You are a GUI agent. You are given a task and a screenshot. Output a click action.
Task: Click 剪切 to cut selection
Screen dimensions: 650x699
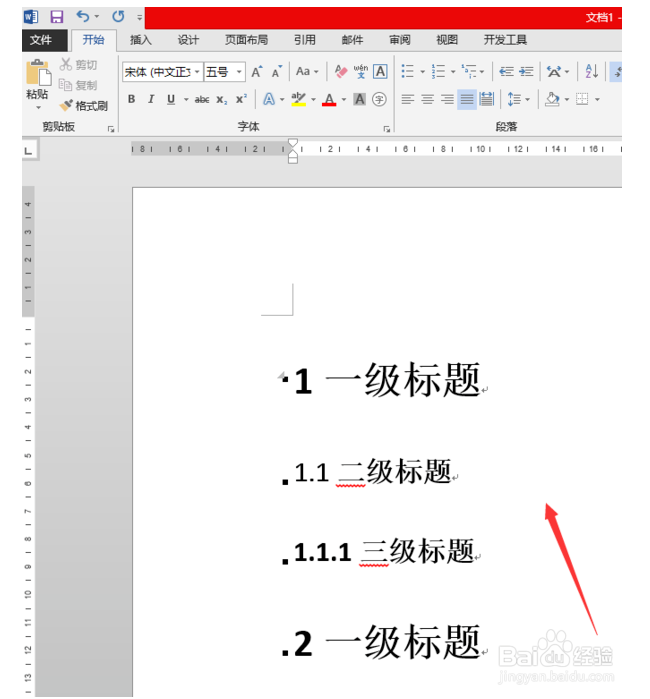point(78,65)
